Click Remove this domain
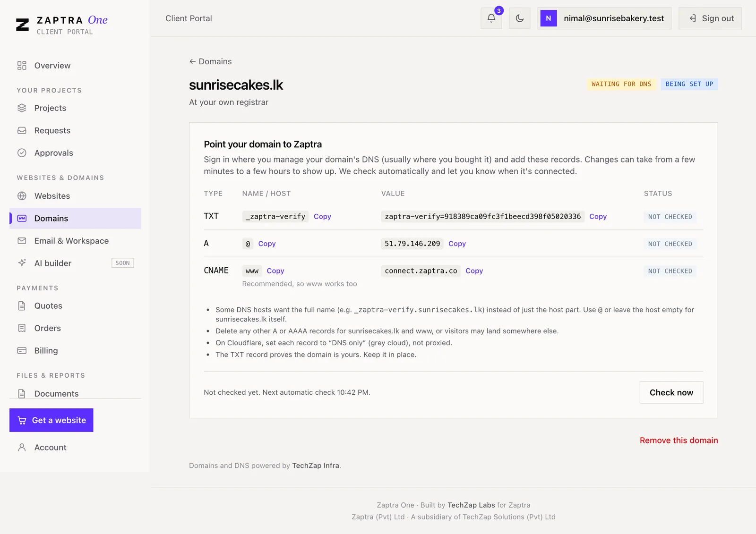The width and height of the screenshot is (756, 534). point(679,441)
